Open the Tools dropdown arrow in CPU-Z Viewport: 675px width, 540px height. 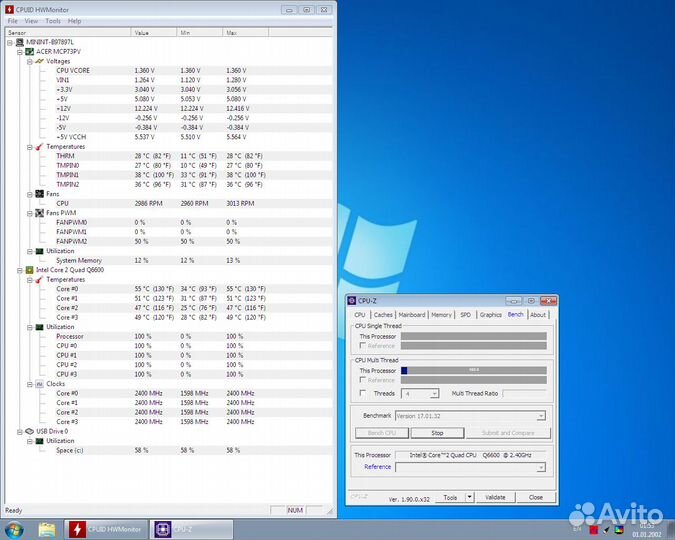click(x=470, y=497)
